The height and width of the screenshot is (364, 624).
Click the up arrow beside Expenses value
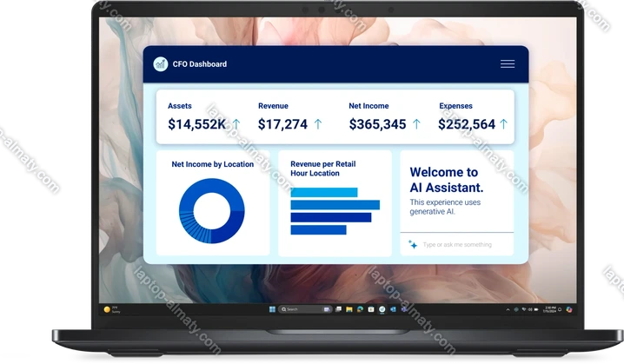504,124
